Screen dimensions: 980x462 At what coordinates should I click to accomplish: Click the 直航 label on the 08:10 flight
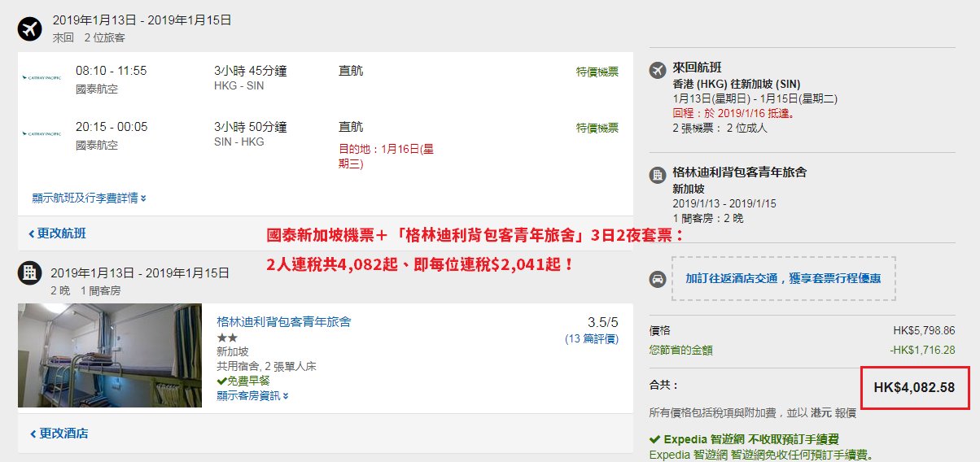[351, 71]
